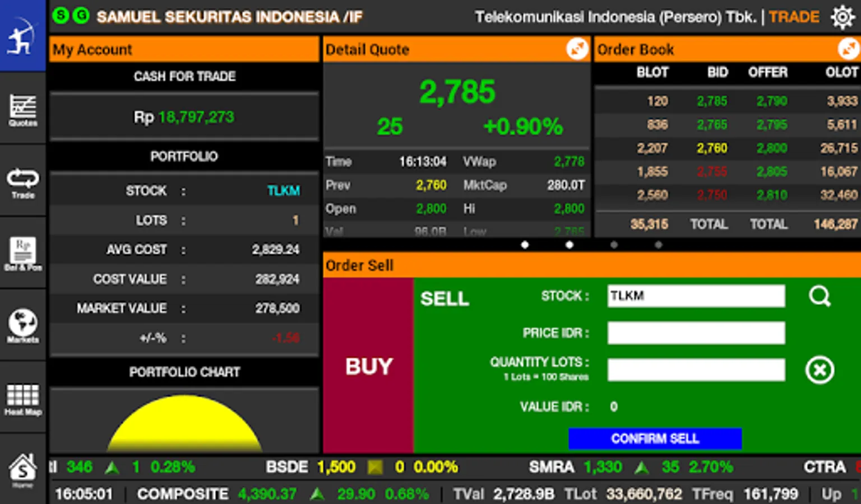Click the Open price in Detail Quote
Screen dimensions: 861x504
pyautogui.click(x=431, y=209)
